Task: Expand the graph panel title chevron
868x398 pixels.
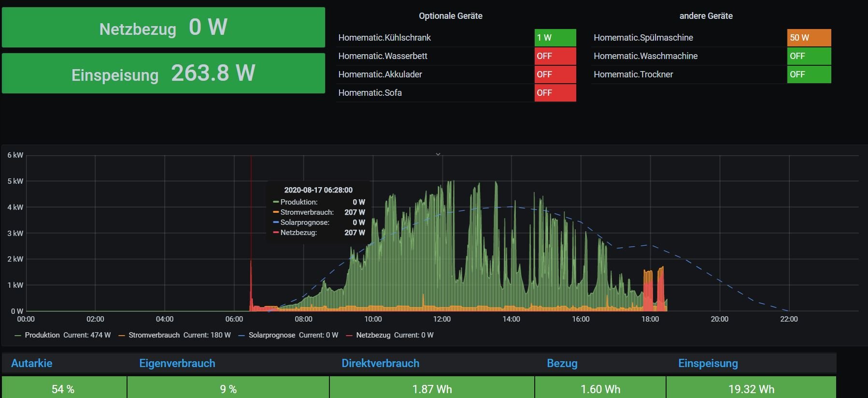Action: (438, 154)
